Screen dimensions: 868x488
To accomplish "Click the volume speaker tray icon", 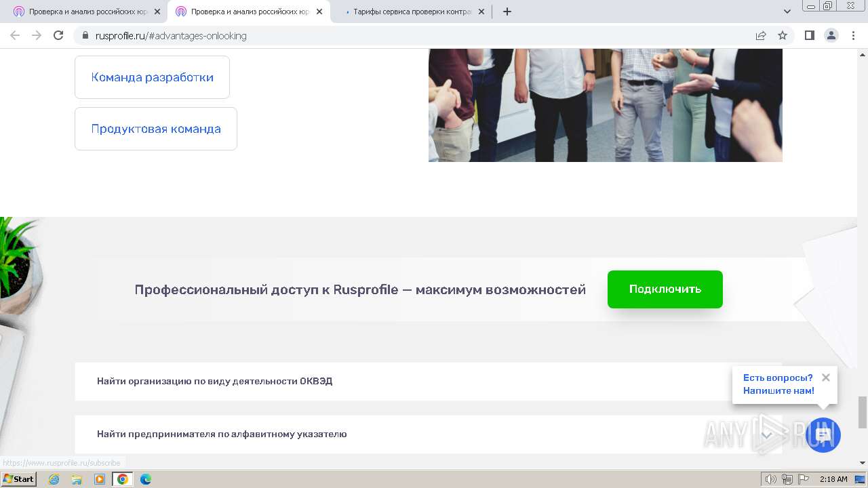I will coord(771,479).
